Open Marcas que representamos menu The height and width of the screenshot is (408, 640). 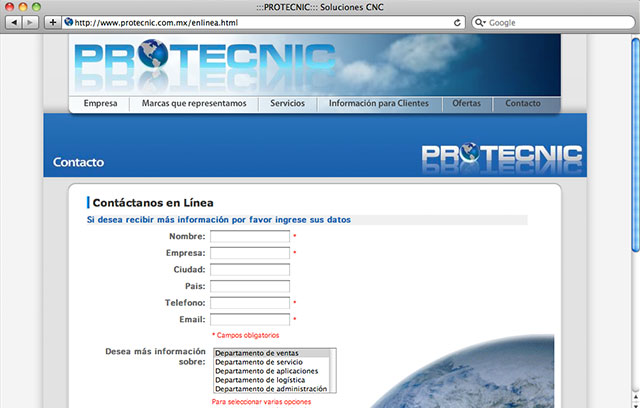pyautogui.click(x=194, y=104)
